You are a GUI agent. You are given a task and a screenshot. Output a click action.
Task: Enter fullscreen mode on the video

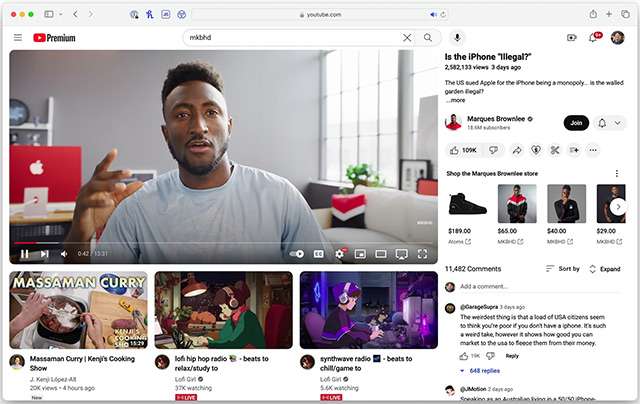tap(422, 254)
